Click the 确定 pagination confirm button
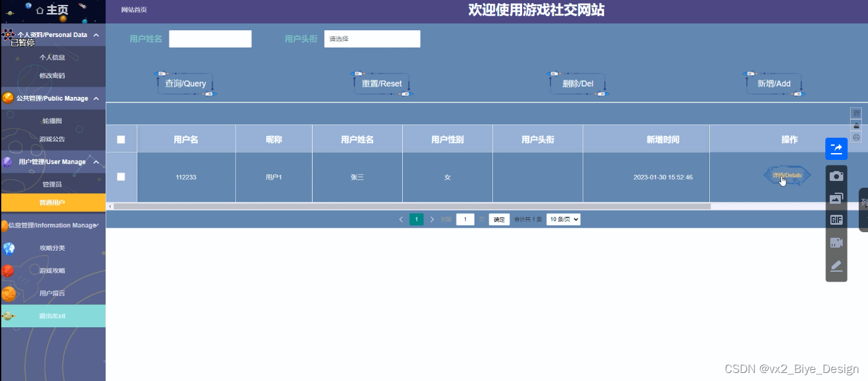 click(499, 219)
